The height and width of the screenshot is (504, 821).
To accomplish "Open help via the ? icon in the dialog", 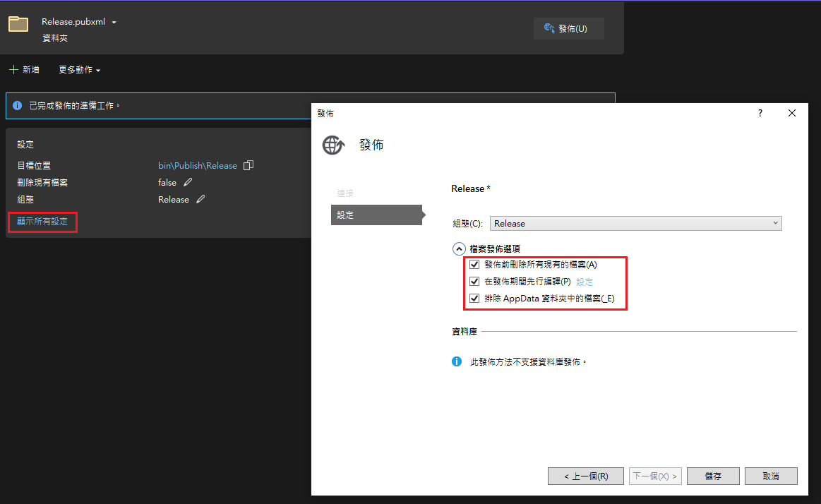I will point(760,113).
